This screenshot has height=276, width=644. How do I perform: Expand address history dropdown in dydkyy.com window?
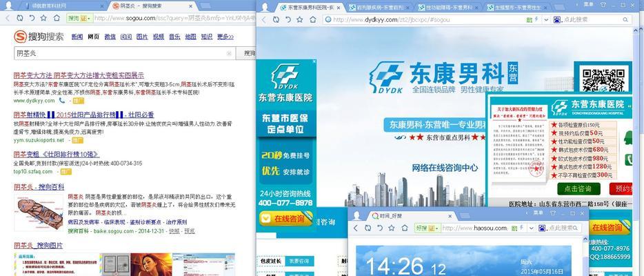[546, 19]
